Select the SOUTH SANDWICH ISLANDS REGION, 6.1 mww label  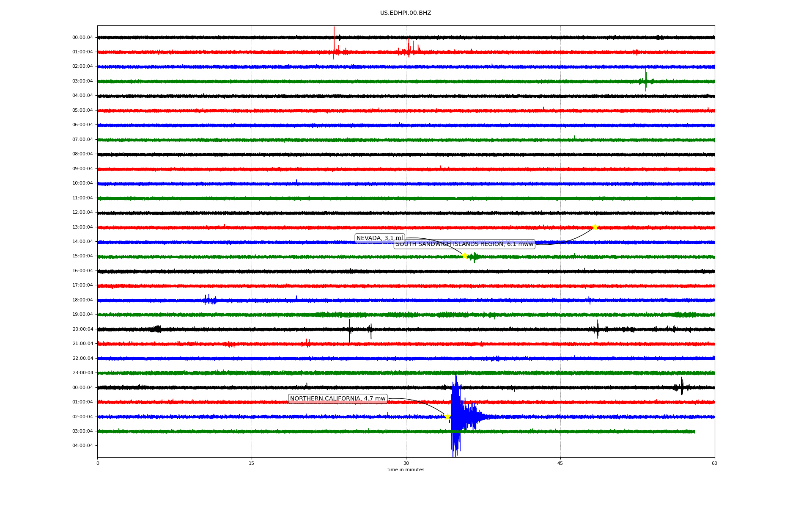coord(464,244)
